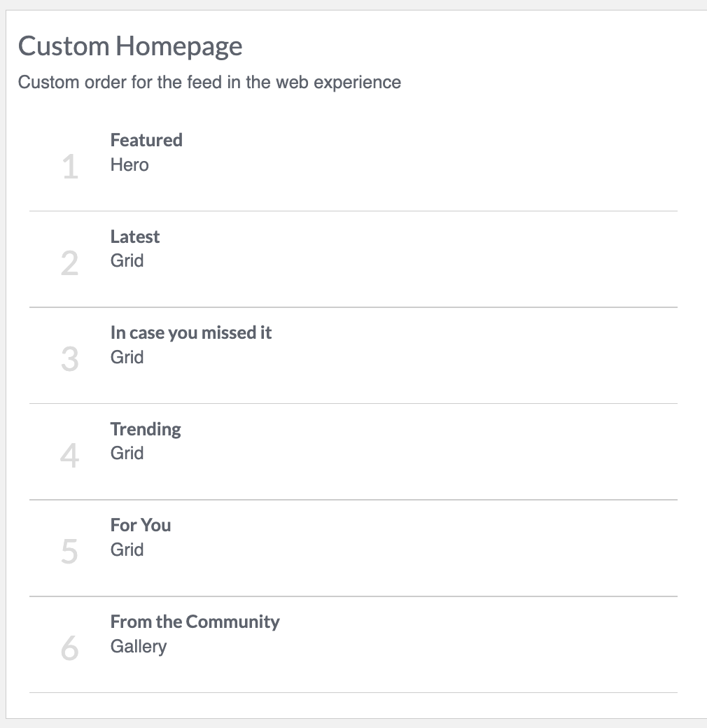
Task: Select the For You feed row
Action: pyautogui.click(x=353, y=548)
